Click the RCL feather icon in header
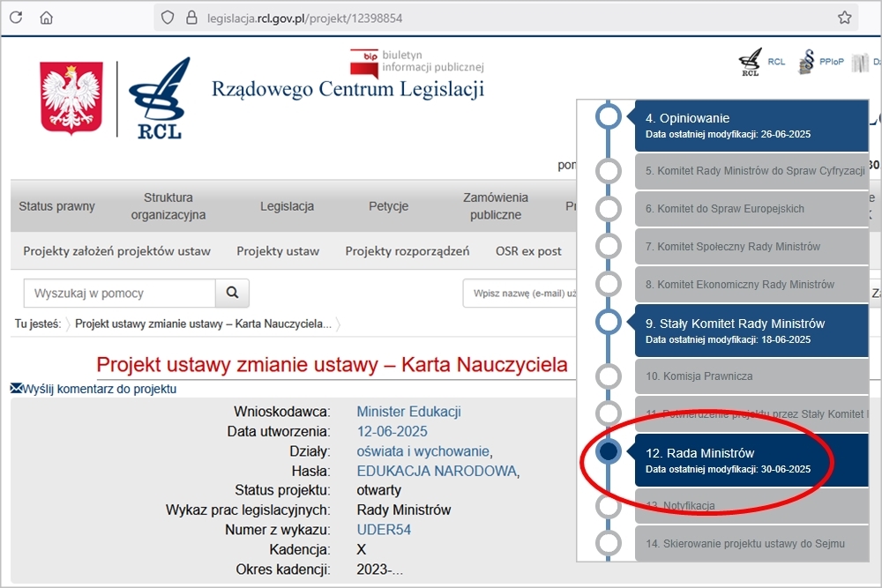882x588 pixels. tap(750, 62)
